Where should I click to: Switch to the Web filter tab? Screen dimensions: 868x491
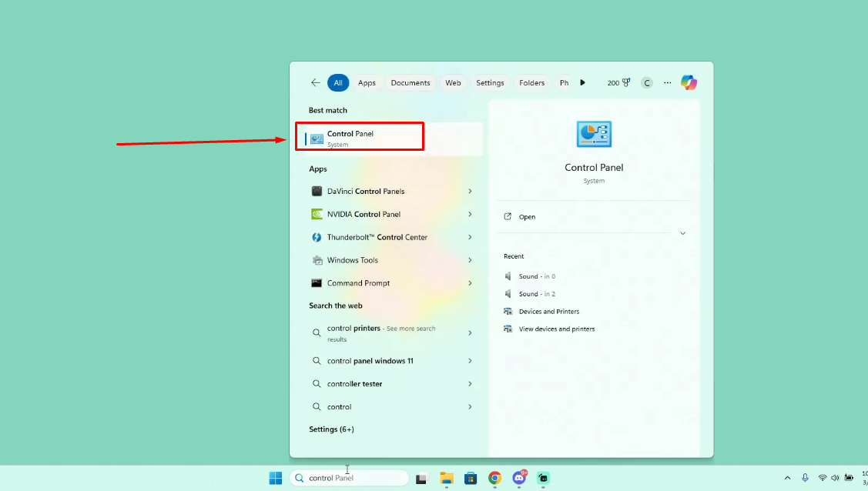pos(453,83)
